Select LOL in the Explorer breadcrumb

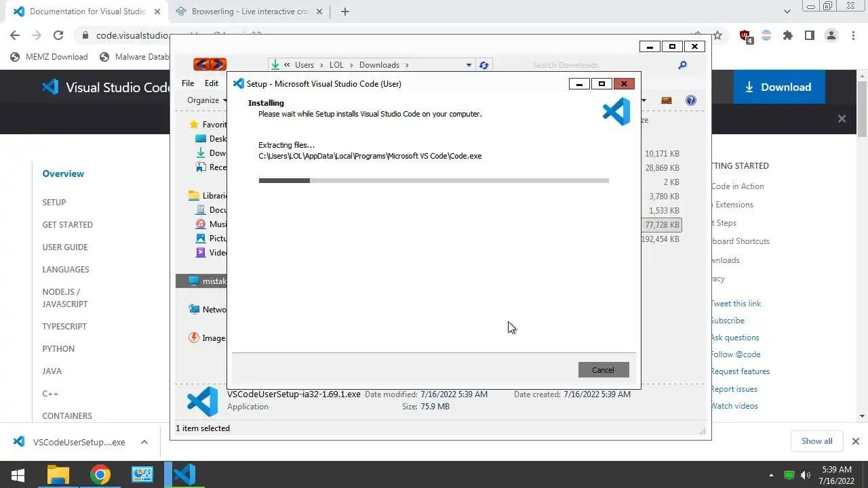point(336,65)
